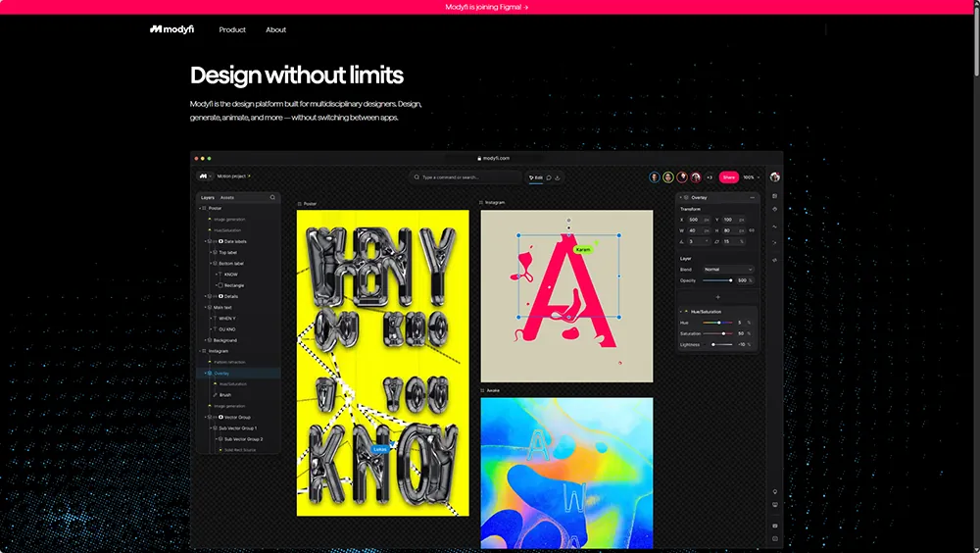
Task: Click the Y position field showing 100
Action: tap(733, 220)
